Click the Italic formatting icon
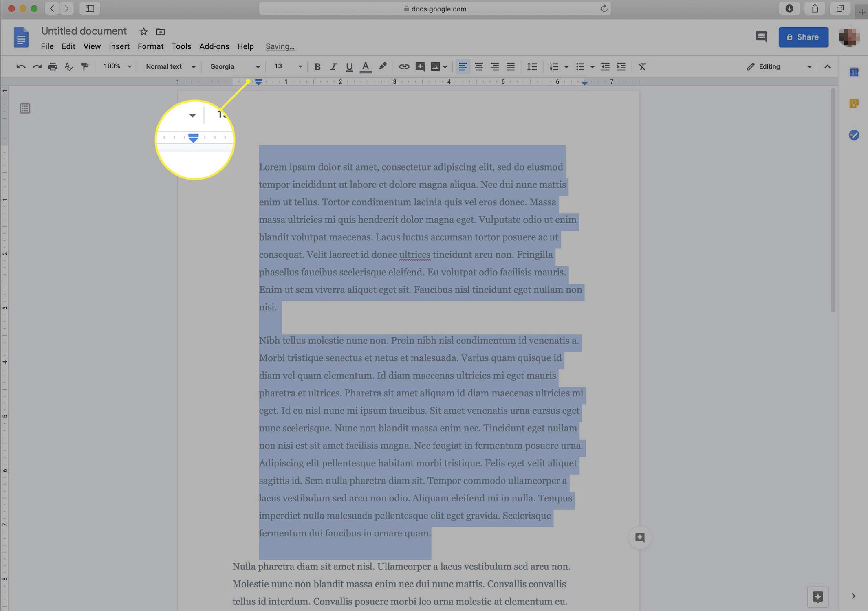The height and width of the screenshot is (611, 868). (x=333, y=66)
